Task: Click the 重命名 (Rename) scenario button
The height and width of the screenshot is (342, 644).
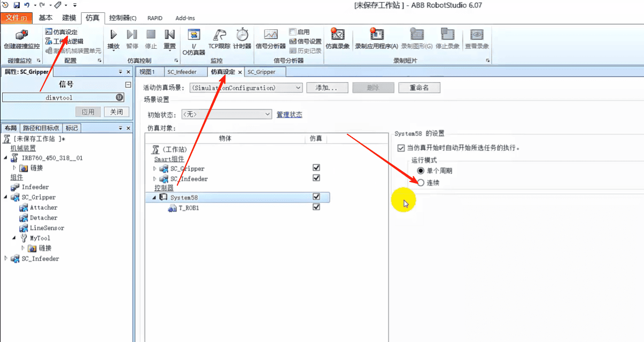Action: coord(420,88)
